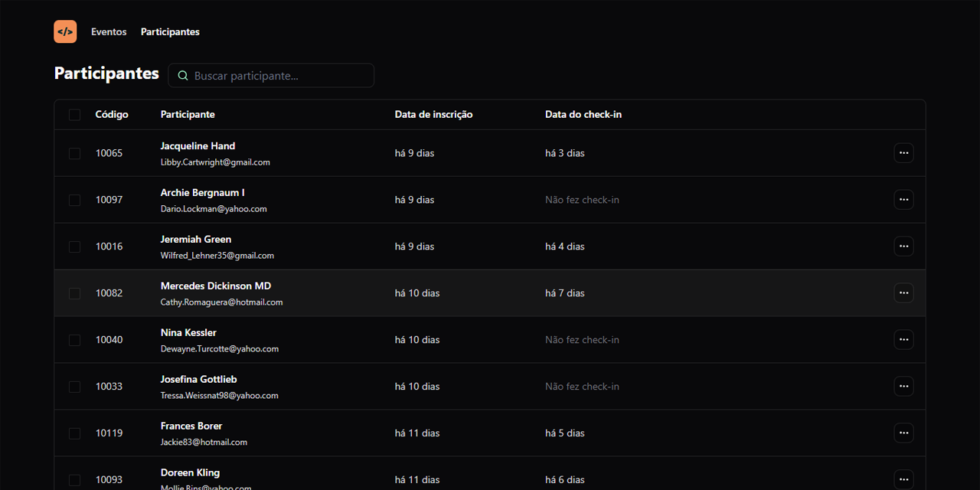Select the checkbox for code 10016
Image resolution: width=980 pixels, height=490 pixels.
point(74,247)
